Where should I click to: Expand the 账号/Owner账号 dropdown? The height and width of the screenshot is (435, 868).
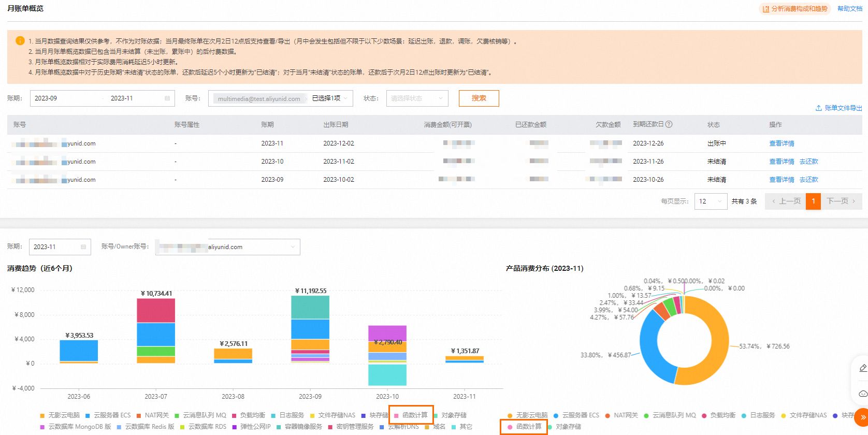coord(227,247)
